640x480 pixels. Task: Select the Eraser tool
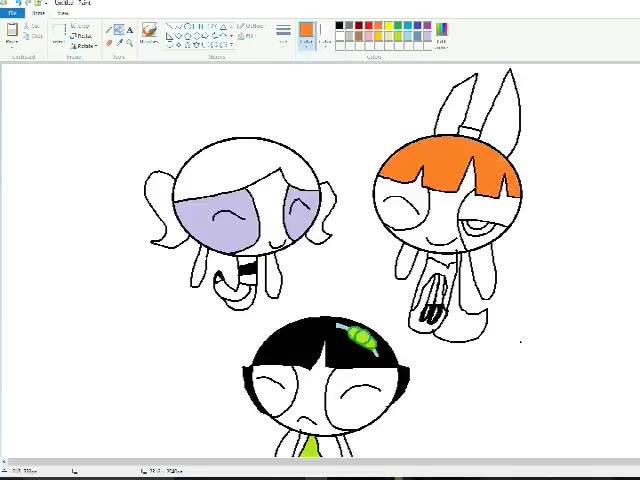pos(109,42)
